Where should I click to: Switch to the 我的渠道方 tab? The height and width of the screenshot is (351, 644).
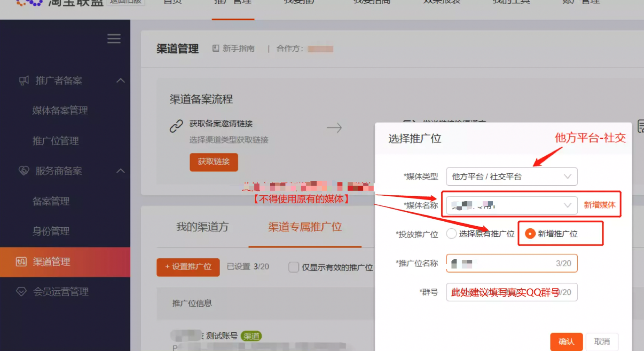(202, 227)
